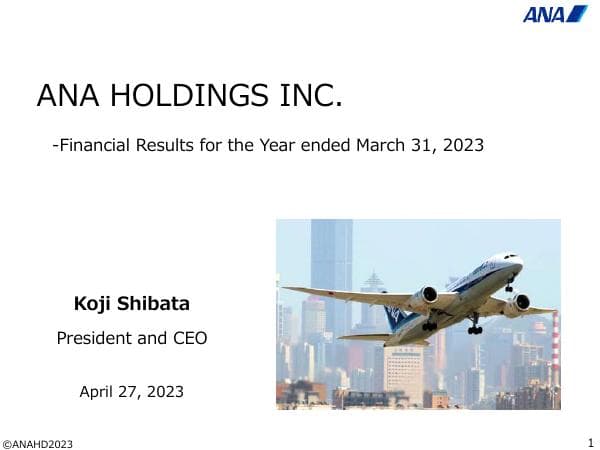This screenshot has height=450, width=600.
Task: Click the word CEO below the name
Action: [190, 338]
